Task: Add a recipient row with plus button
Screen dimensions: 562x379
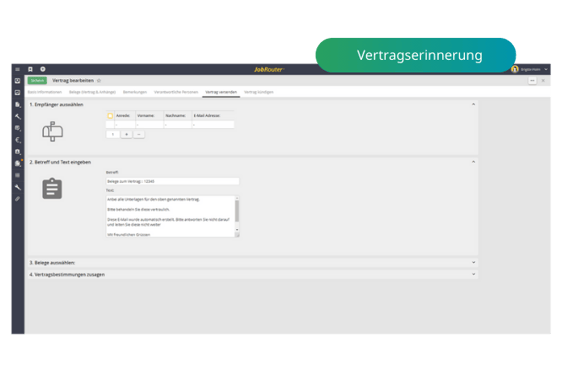Action: [126, 134]
